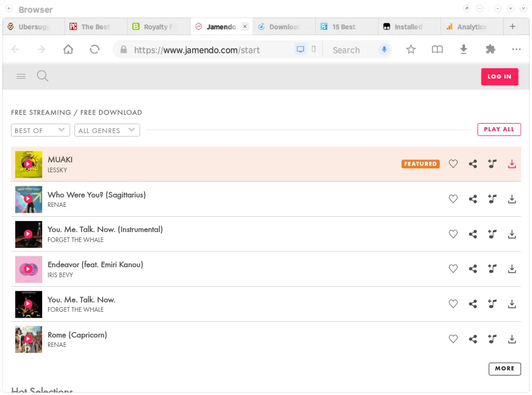
Task: Open the LESSKY artist link
Action: (57, 170)
